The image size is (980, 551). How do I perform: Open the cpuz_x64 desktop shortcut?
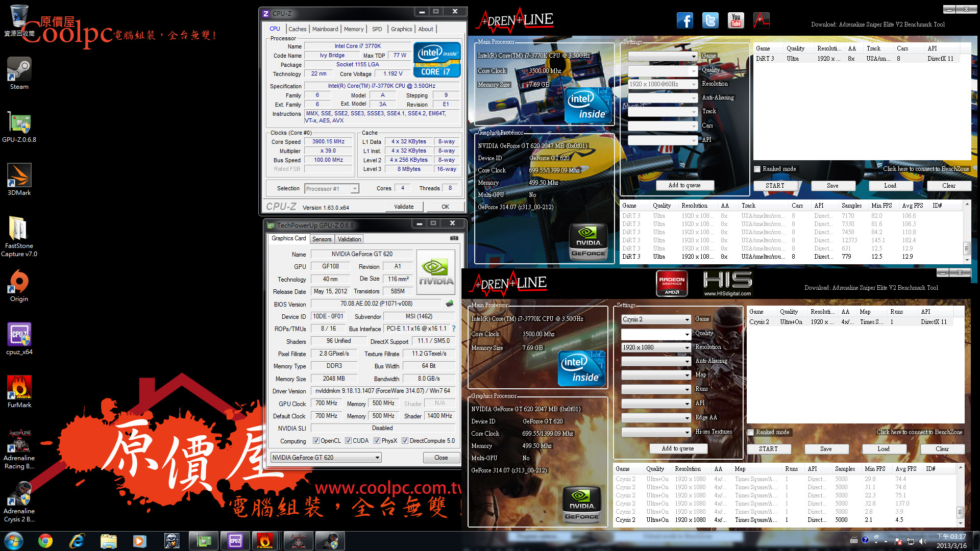19,338
